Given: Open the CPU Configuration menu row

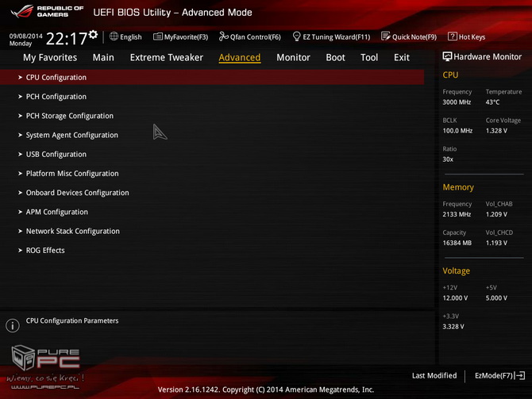Looking at the screenshot, I should point(212,77).
